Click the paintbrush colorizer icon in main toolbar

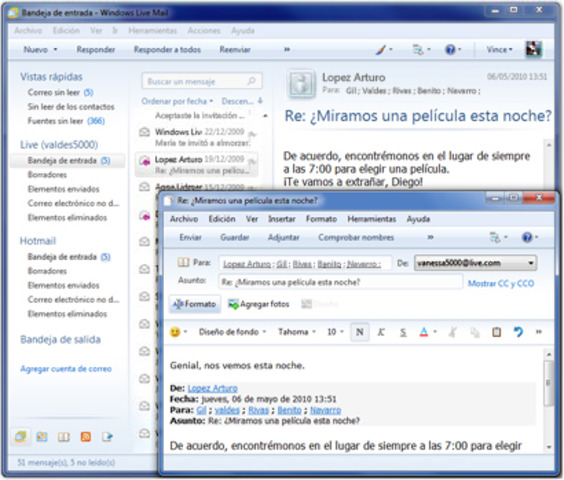381,50
